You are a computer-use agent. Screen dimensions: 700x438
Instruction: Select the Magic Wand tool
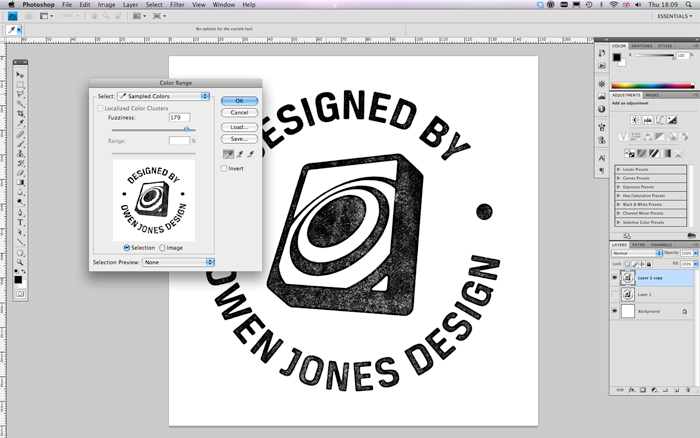pos(20,104)
